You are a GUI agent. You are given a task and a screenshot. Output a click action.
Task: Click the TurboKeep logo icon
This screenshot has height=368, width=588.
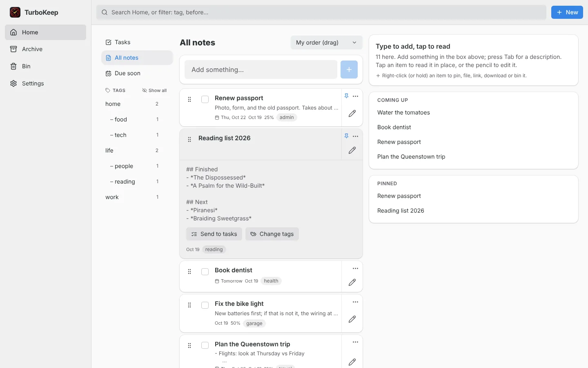(x=15, y=12)
